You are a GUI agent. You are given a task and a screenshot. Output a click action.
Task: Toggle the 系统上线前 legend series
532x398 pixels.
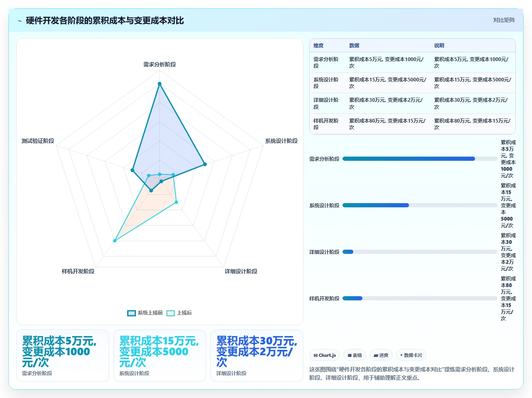[145, 313]
